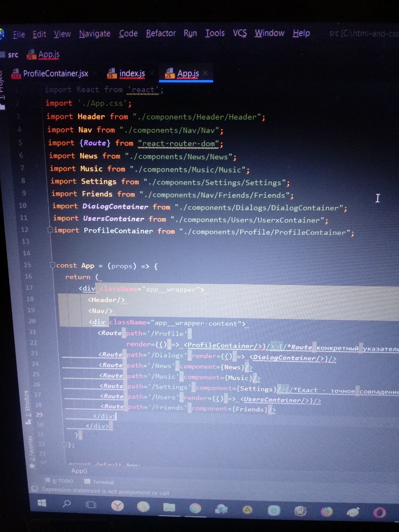Click the JS file icon on index.js tab
This screenshot has width=399, height=532.
pos(111,74)
